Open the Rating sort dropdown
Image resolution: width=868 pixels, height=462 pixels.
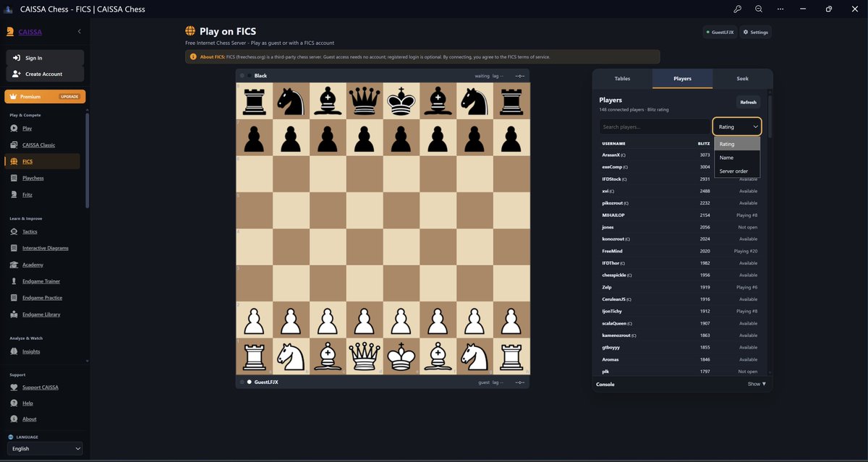coord(737,127)
